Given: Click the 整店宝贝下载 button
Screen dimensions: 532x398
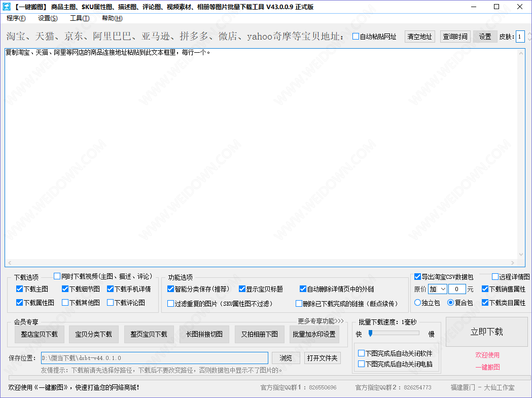Looking at the screenshot, I should 40,334.
